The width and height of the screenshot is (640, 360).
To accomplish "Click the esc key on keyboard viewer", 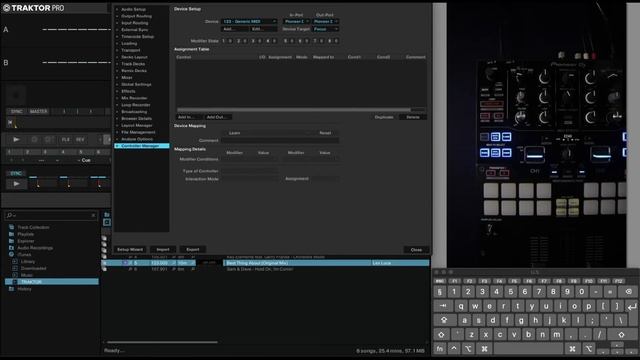I will 440,281.
